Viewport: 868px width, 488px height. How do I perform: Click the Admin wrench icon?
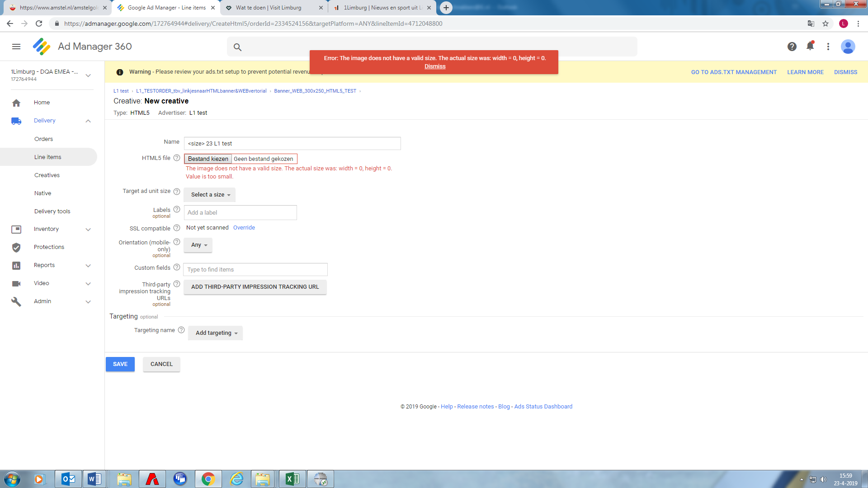16,301
